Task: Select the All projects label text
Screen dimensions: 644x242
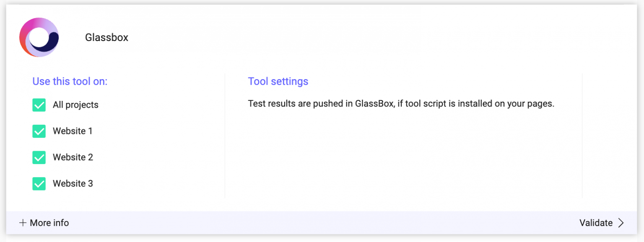Action: point(75,105)
